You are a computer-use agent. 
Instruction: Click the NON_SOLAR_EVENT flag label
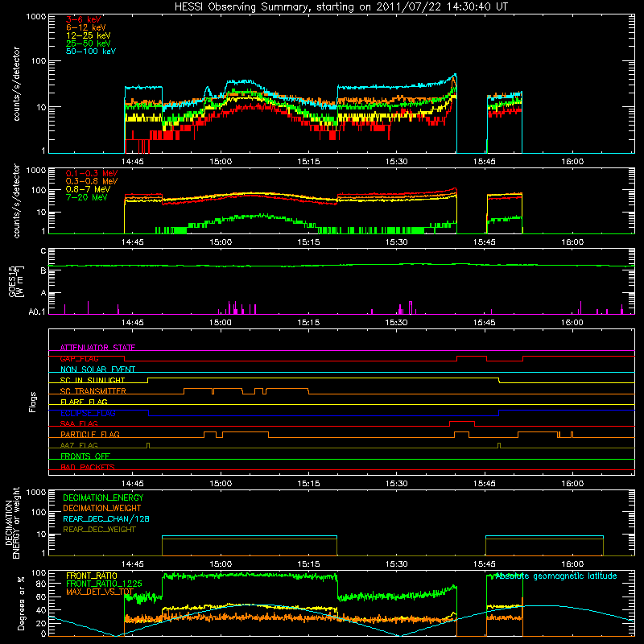point(97,369)
